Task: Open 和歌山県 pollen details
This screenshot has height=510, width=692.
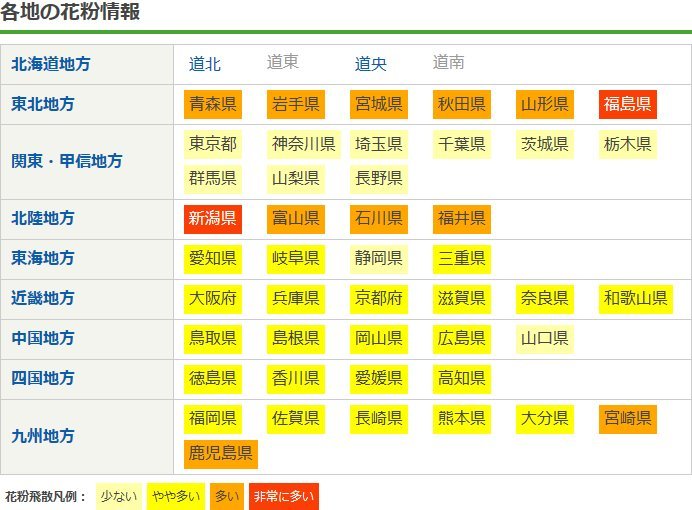Action: tap(636, 298)
